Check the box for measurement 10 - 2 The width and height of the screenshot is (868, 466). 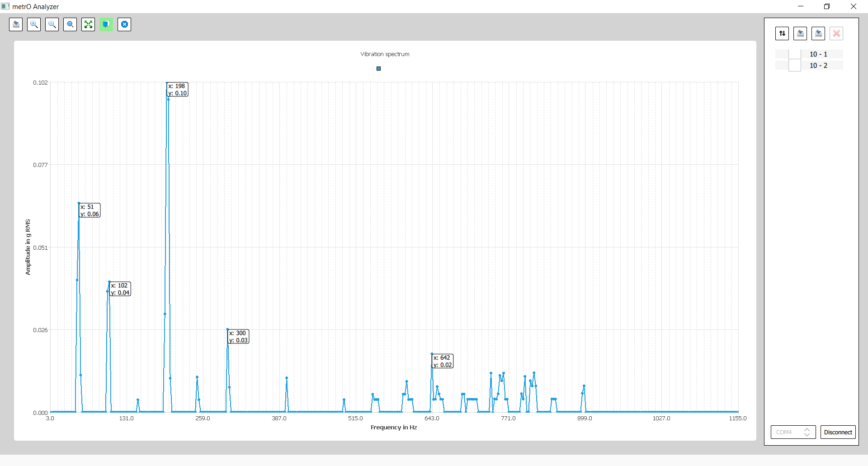click(x=795, y=66)
